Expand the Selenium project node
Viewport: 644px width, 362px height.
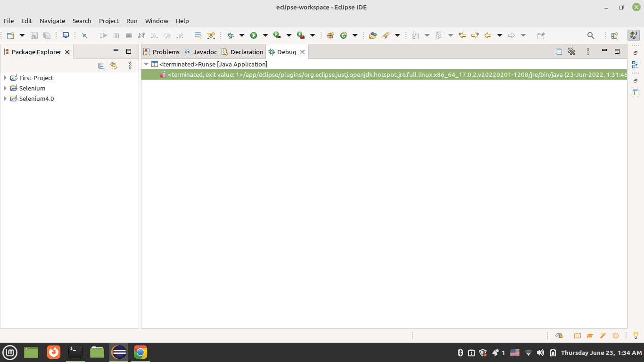5,88
